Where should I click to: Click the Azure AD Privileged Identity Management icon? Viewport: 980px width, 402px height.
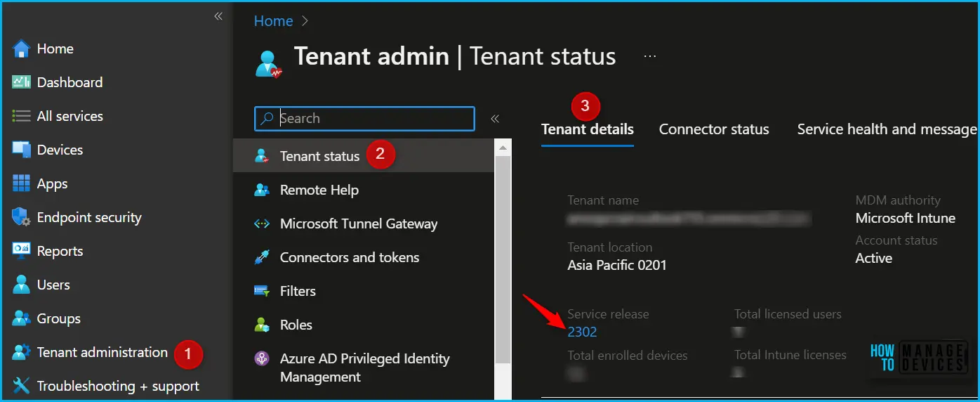tap(262, 358)
